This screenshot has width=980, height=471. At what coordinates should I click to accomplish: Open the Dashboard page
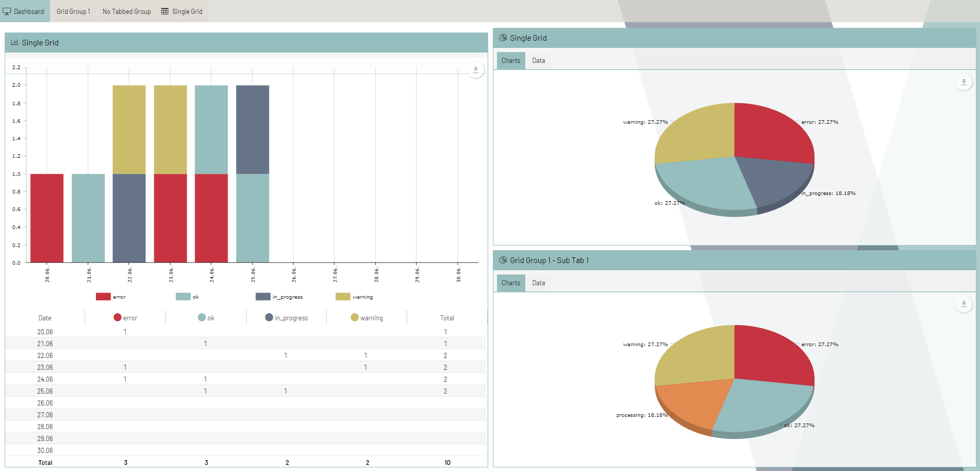28,11
